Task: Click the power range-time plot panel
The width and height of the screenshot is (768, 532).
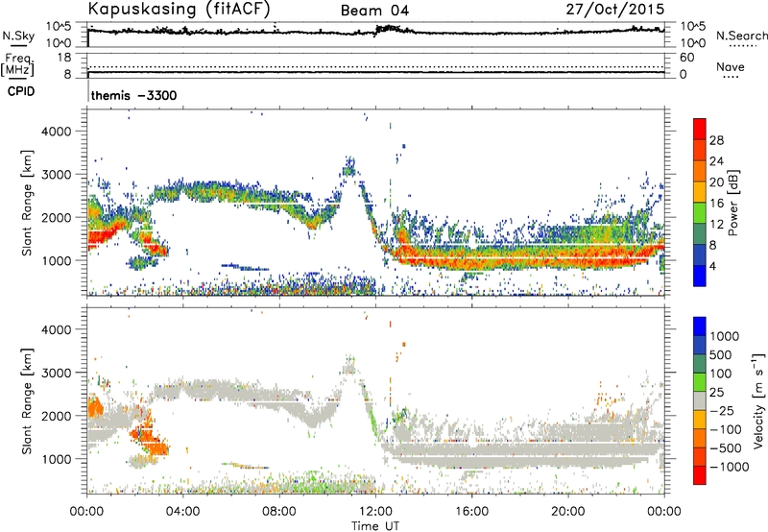Action: tap(375, 203)
